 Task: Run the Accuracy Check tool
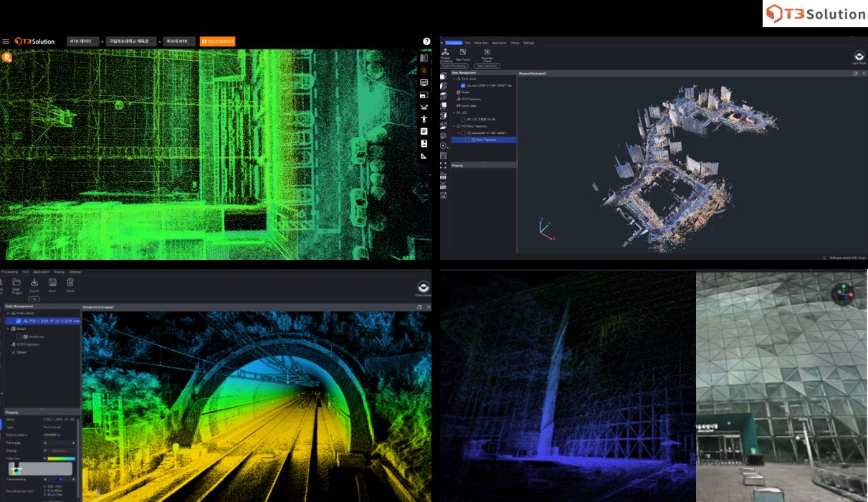487,52
